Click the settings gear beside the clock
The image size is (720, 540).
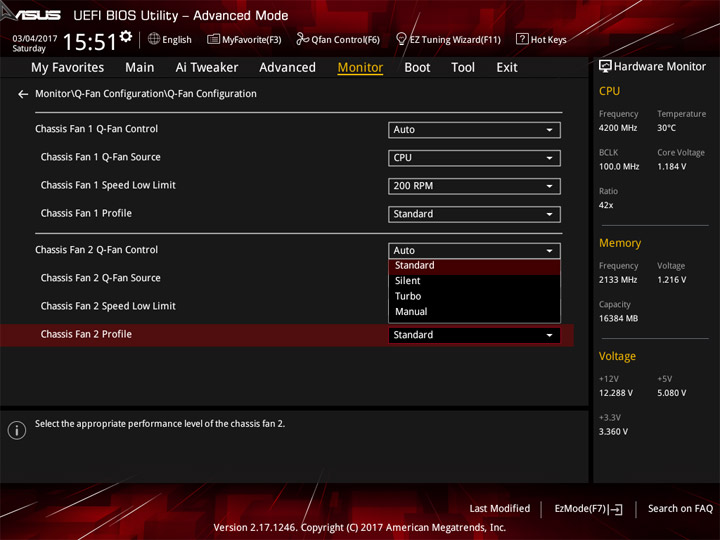pos(125,36)
